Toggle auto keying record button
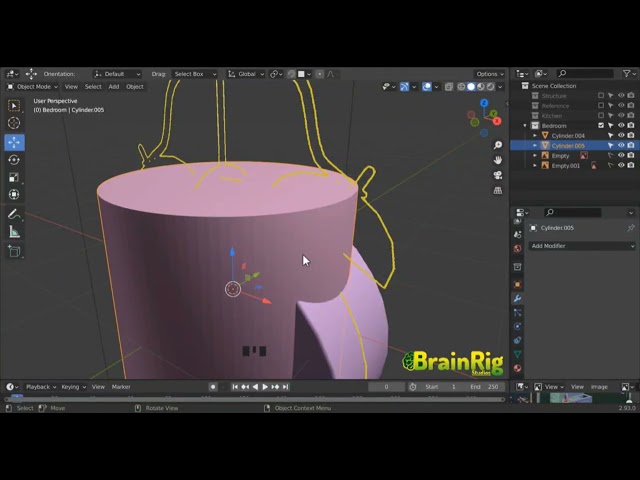 (213, 387)
